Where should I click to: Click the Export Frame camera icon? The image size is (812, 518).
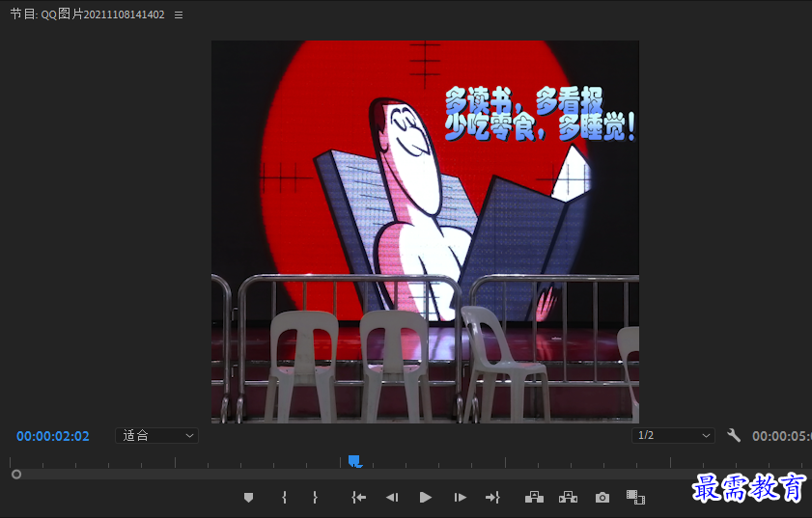pos(602,498)
